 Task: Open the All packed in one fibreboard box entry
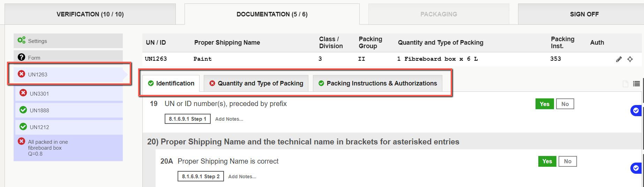pyautogui.click(x=68, y=148)
